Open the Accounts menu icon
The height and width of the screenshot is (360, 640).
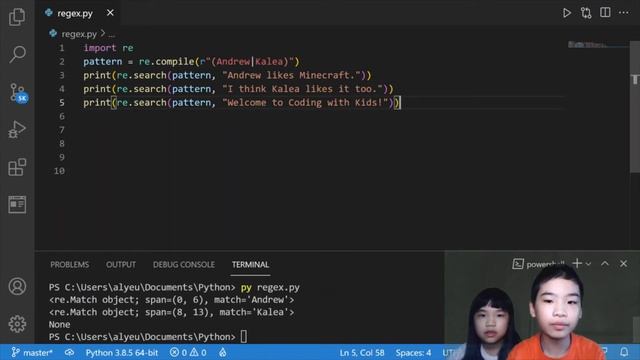17,287
